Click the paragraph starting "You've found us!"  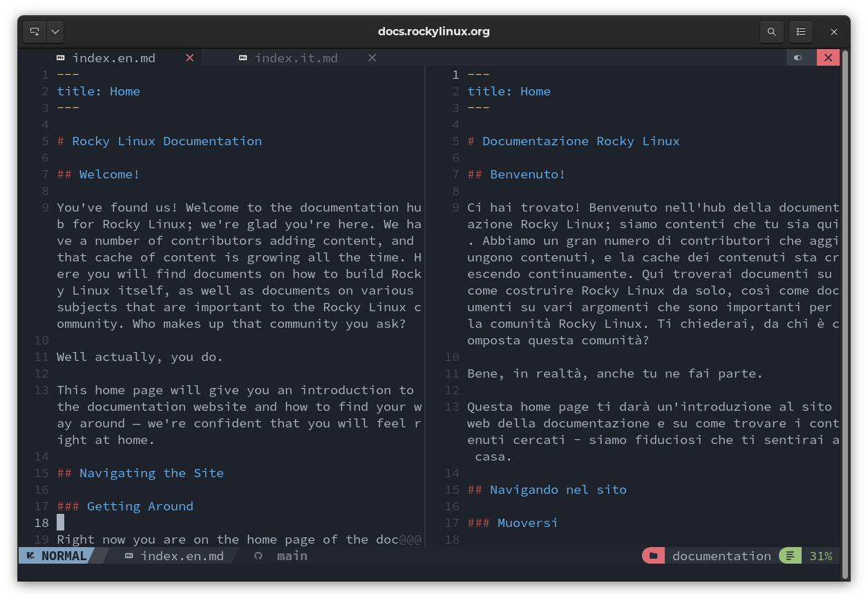(239, 266)
